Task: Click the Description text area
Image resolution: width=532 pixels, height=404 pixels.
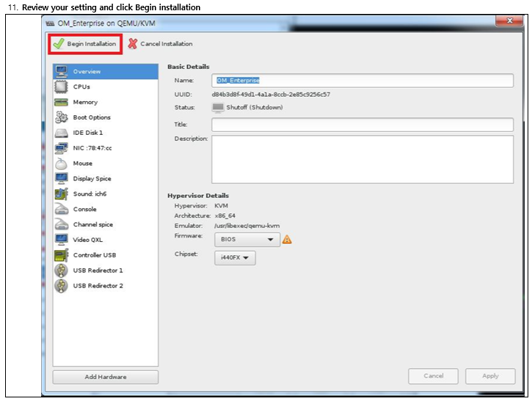Action: pyautogui.click(x=362, y=160)
